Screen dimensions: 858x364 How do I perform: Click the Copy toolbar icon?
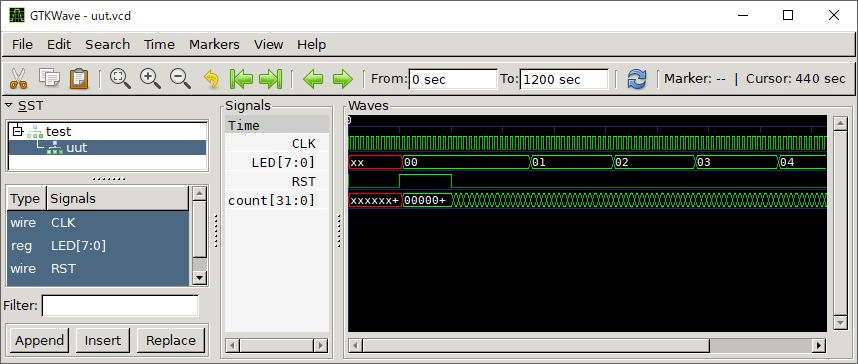(49, 79)
